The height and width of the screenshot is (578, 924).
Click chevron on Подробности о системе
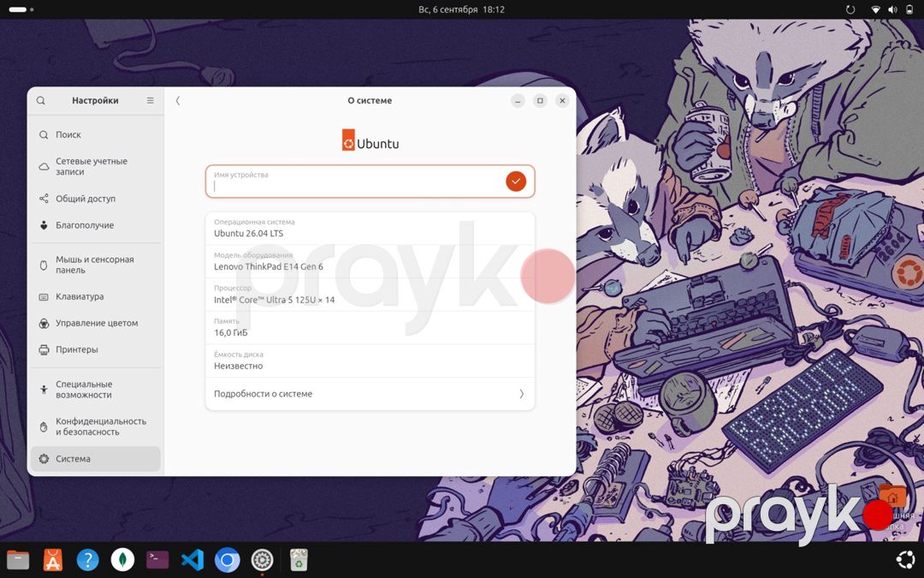coord(522,394)
